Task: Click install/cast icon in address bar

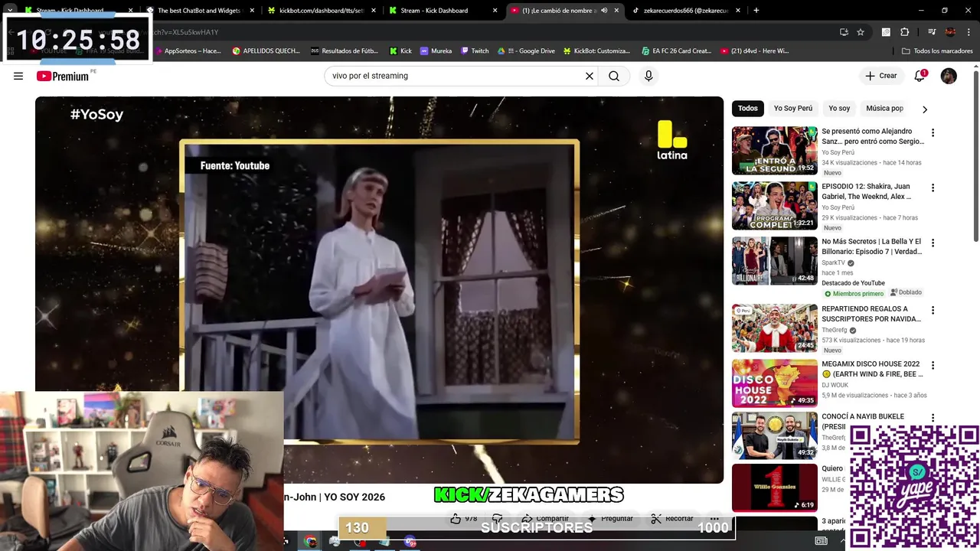Action: click(844, 32)
